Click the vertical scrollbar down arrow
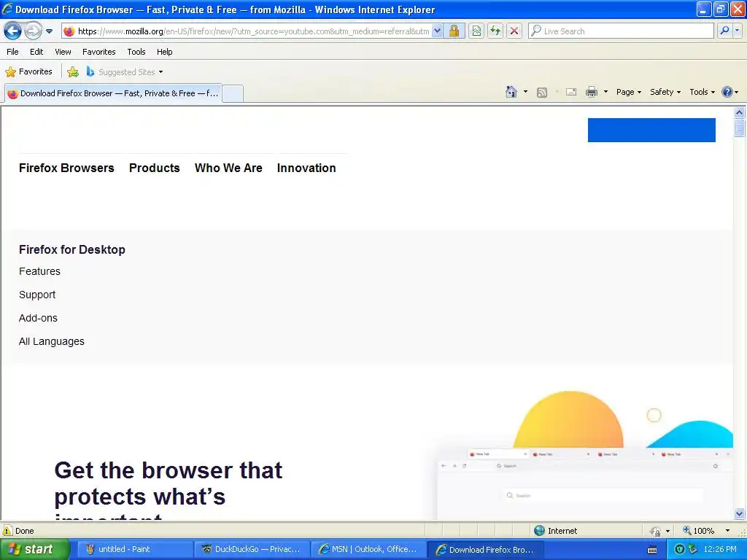 pos(740,513)
